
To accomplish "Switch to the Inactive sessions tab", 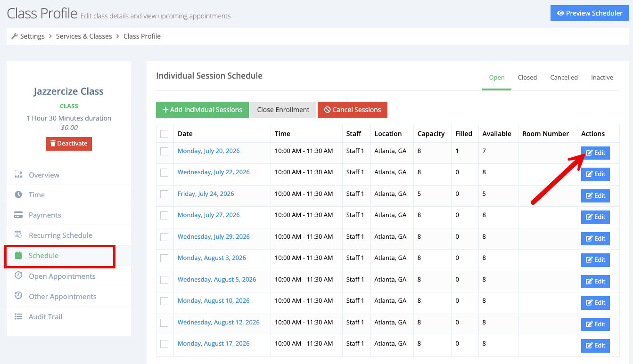I will (x=602, y=77).
